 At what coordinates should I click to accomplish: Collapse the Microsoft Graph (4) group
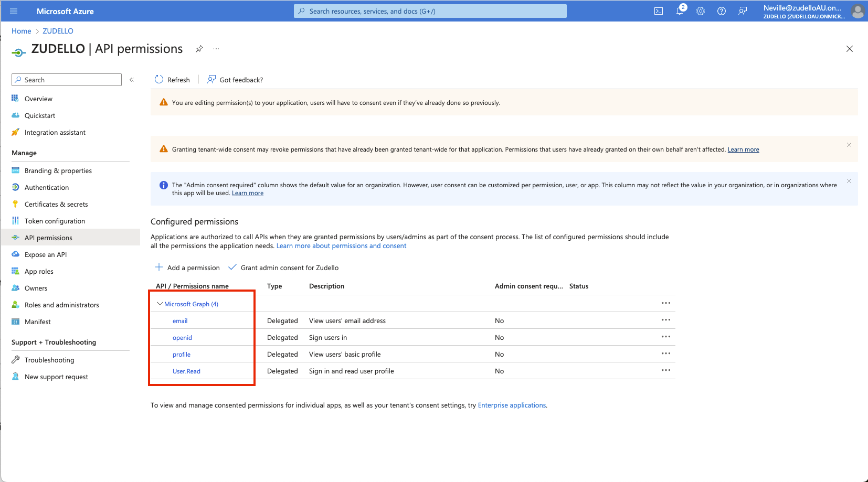click(x=160, y=304)
